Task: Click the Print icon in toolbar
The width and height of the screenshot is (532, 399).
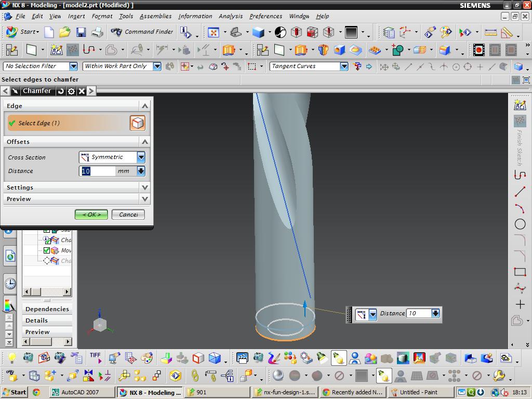Action: [97, 32]
